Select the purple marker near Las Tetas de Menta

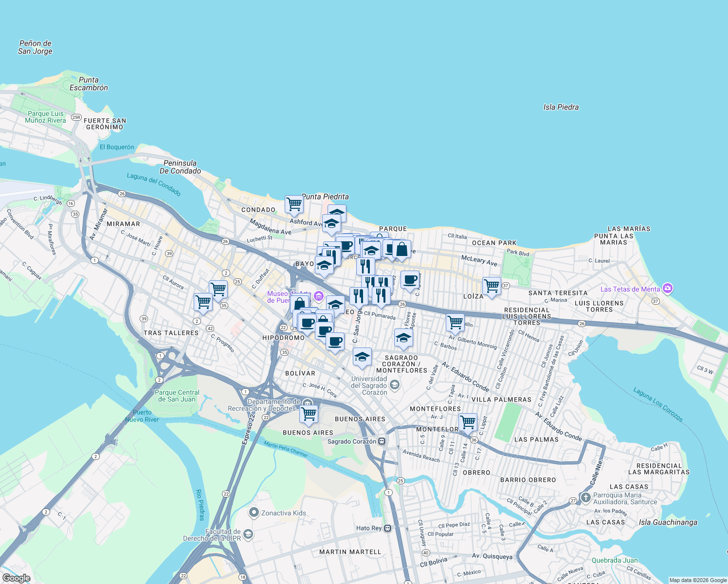(669, 289)
